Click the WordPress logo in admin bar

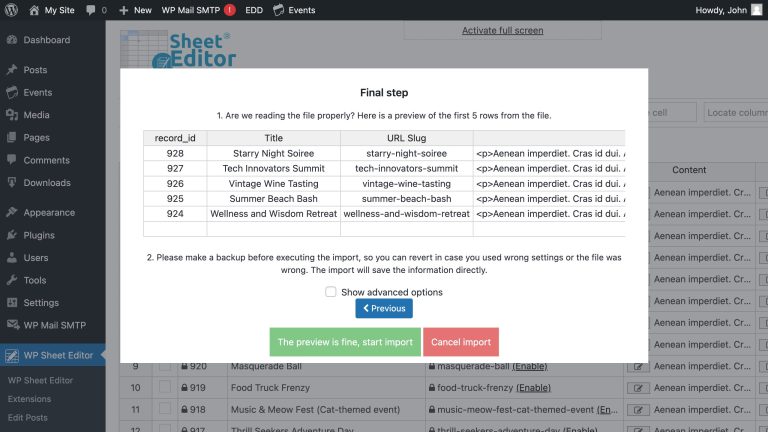click(12, 10)
